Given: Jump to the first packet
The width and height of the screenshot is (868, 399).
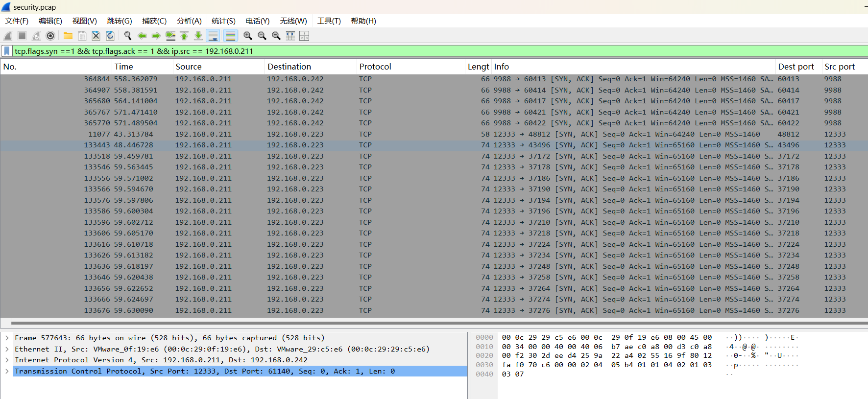Looking at the screenshot, I should (x=184, y=36).
